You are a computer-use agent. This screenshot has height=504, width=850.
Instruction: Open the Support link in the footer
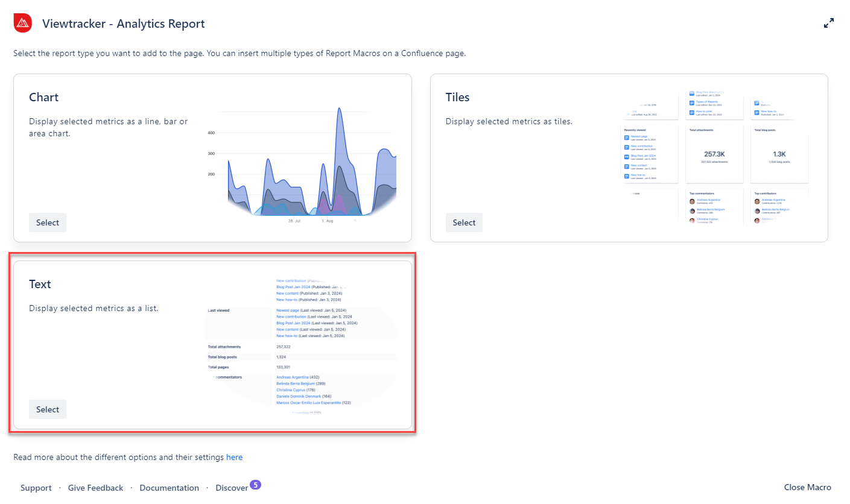[x=36, y=488]
